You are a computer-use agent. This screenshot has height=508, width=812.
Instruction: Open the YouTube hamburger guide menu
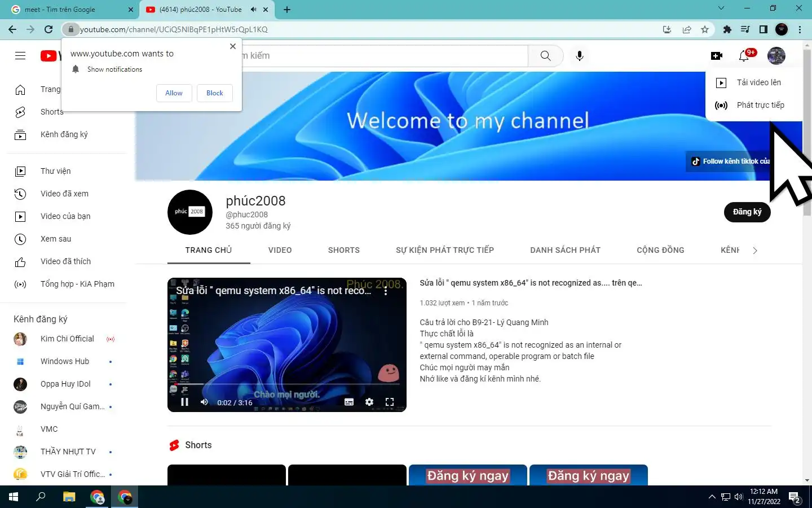(x=20, y=55)
